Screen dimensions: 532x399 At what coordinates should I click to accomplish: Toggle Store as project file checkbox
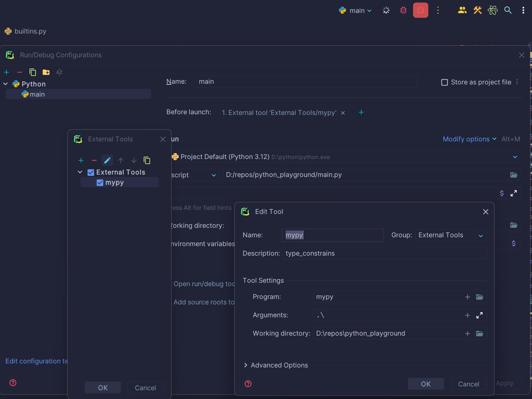tap(445, 82)
